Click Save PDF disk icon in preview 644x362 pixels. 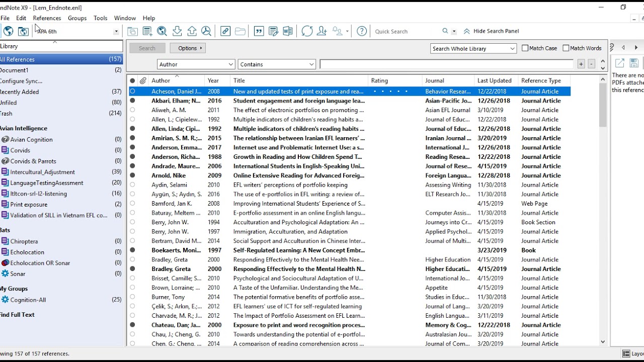point(634,63)
